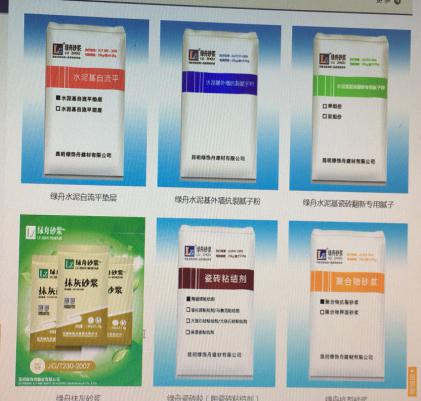Click the orange 聚合物砂浆 band
This screenshot has height=401, width=421.
coord(347,282)
